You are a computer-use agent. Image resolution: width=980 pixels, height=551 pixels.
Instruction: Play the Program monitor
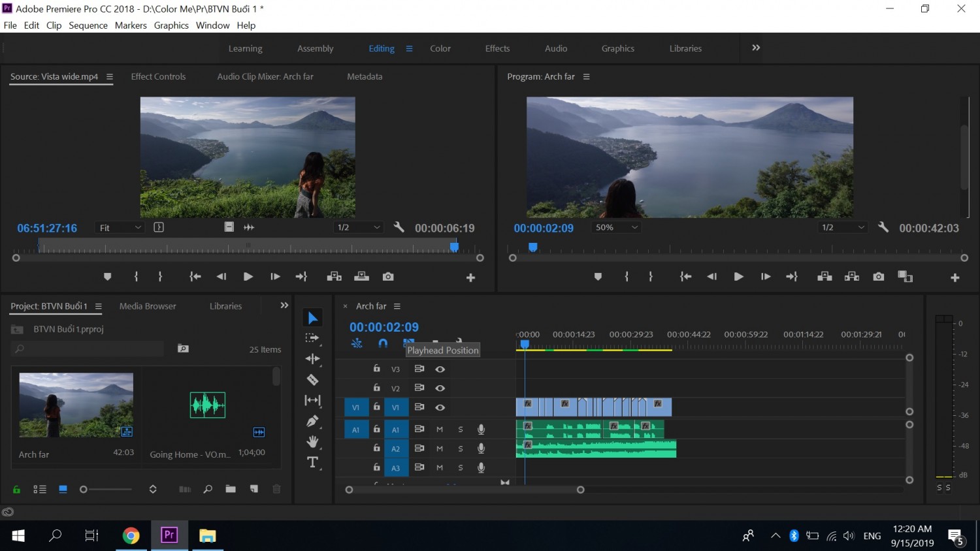tap(738, 277)
